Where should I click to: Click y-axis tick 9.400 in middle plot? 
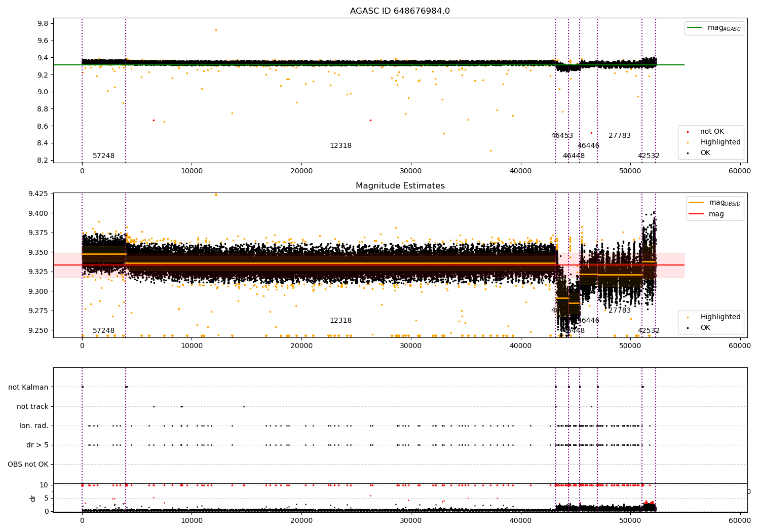[x=39, y=213]
